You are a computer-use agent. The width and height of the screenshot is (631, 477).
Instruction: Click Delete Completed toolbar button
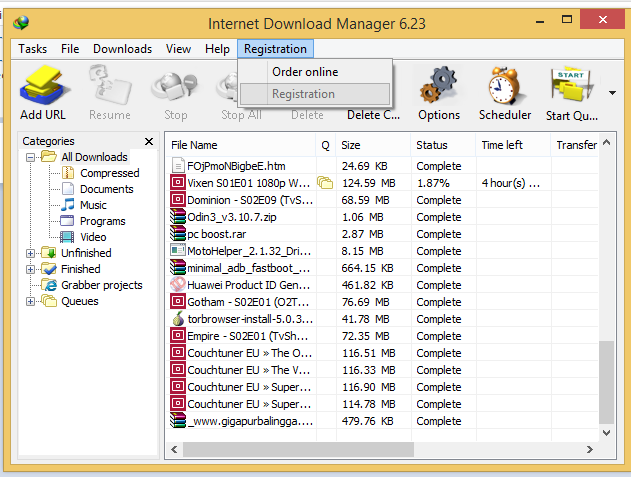373,115
